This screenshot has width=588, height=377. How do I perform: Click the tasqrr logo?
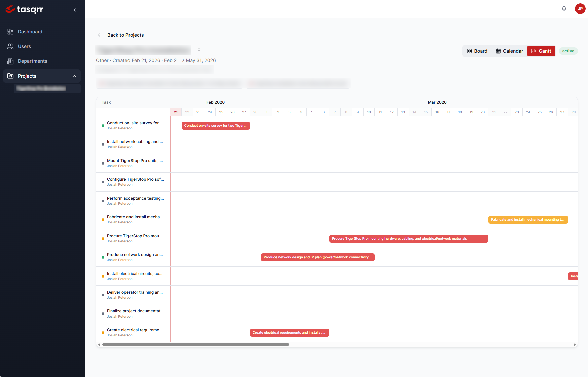[24, 10]
